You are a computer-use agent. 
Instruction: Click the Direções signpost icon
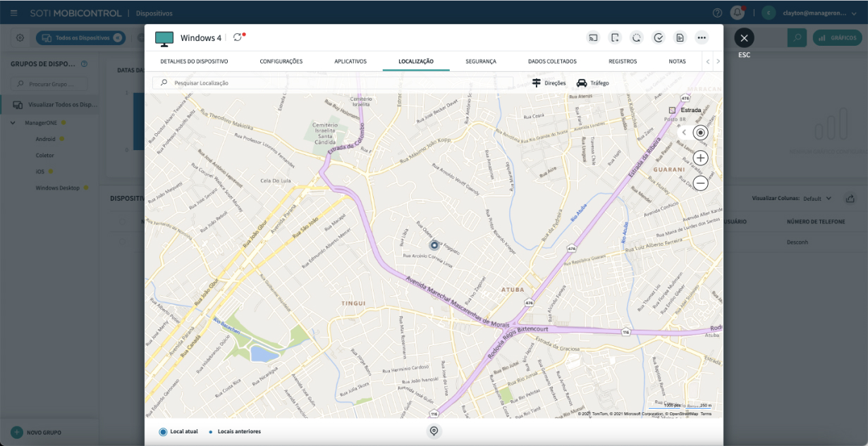click(537, 82)
